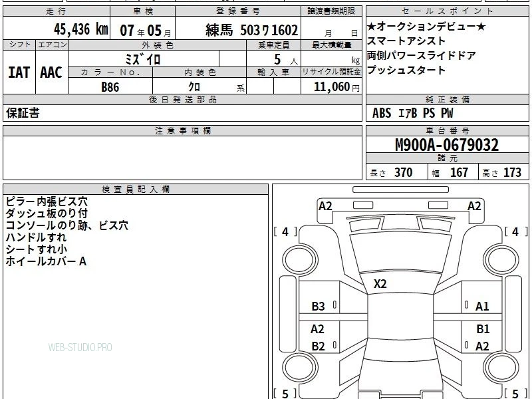Click the シフト header

(x=19, y=45)
